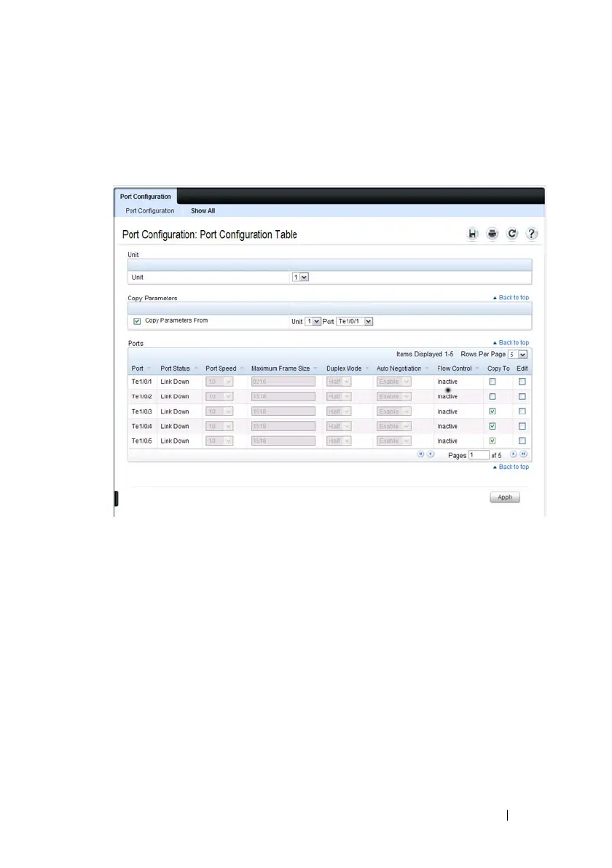Image resolution: width=612 pixels, height=868 pixels.
Task: Check Edit for port Te1/0/3
Action: point(522,411)
